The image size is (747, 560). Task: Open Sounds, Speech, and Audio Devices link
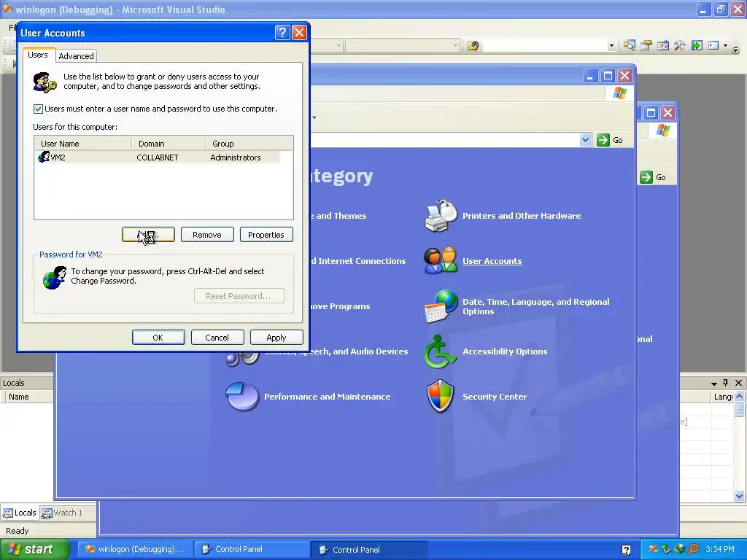pos(336,351)
